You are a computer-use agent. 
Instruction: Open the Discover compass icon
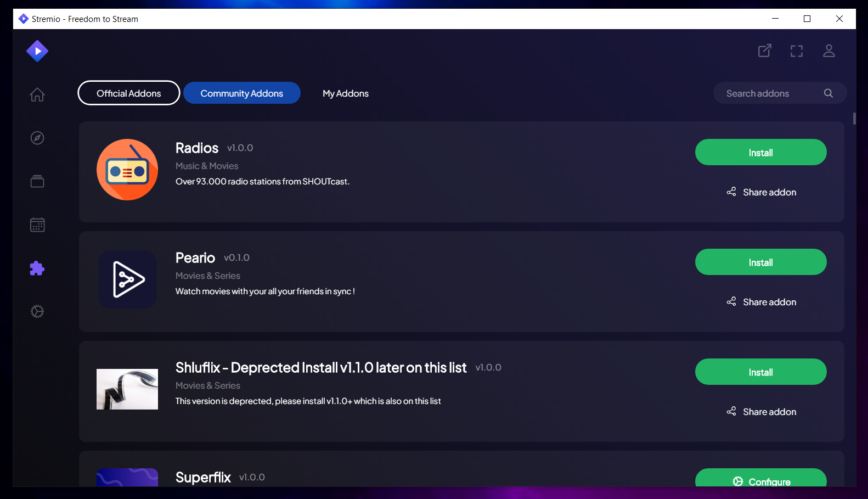(x=37, y=138)
